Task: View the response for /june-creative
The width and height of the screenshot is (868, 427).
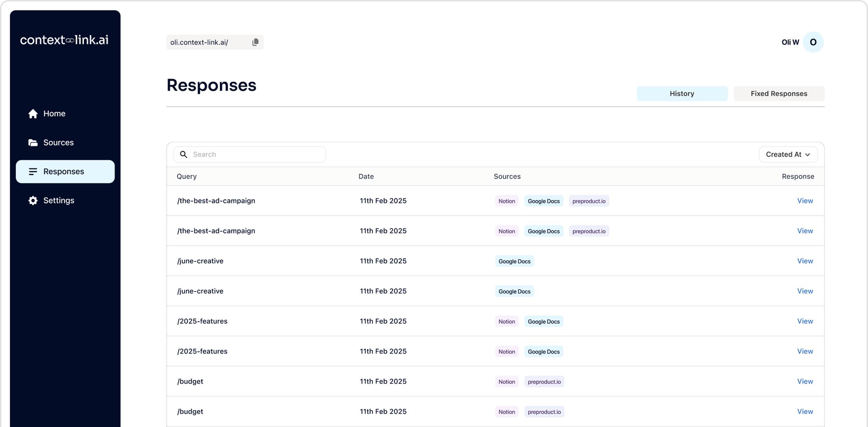Action: (805, 261)
